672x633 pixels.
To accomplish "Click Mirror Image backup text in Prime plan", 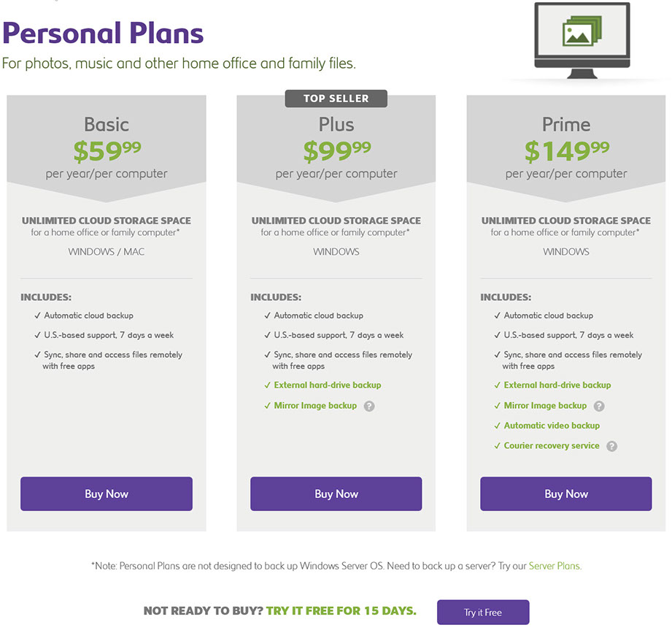I will 545,405.
